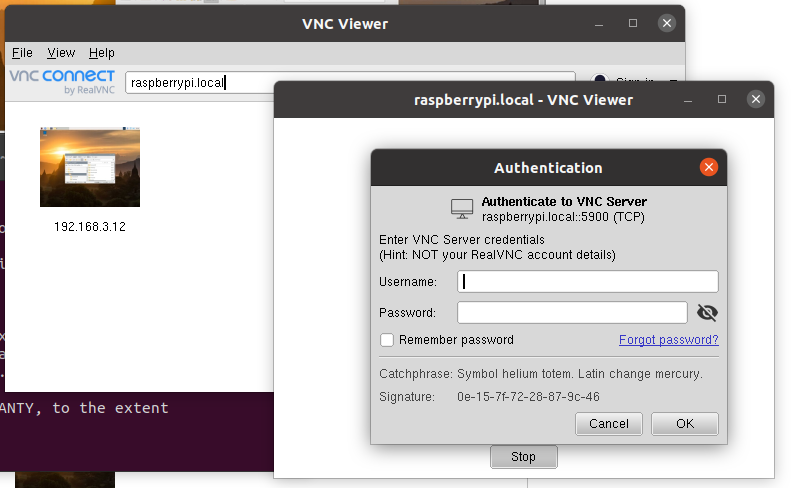This screenshot has width=791, height=488.
Task: Click the Enter VNC Server credentials text
Action: pyautogui.click(x=462, y=240)
